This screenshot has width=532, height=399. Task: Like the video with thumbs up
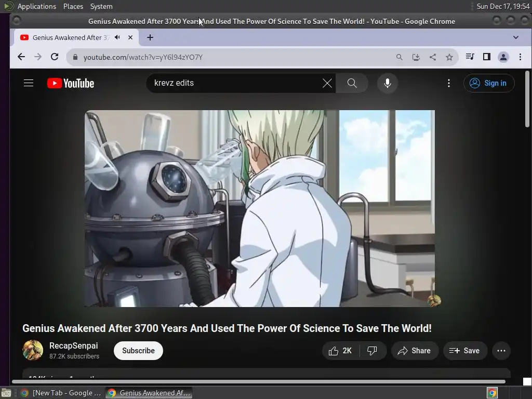[340, 351]
